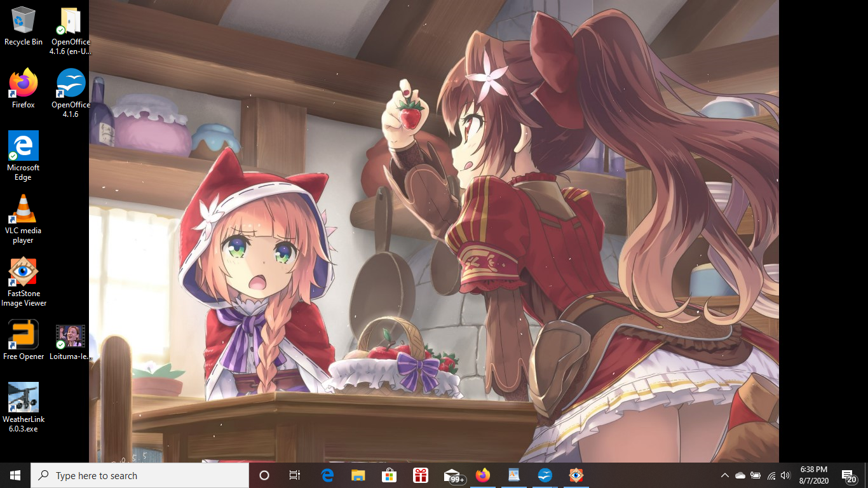Select the Microsoft Edge desktop icon

pos(24,156)
